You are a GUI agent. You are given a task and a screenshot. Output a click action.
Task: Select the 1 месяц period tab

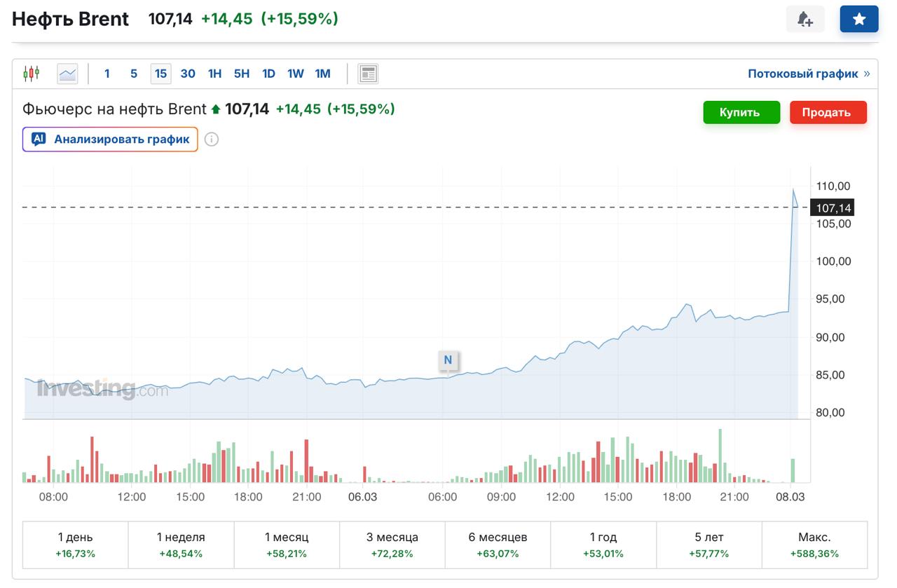287,545
